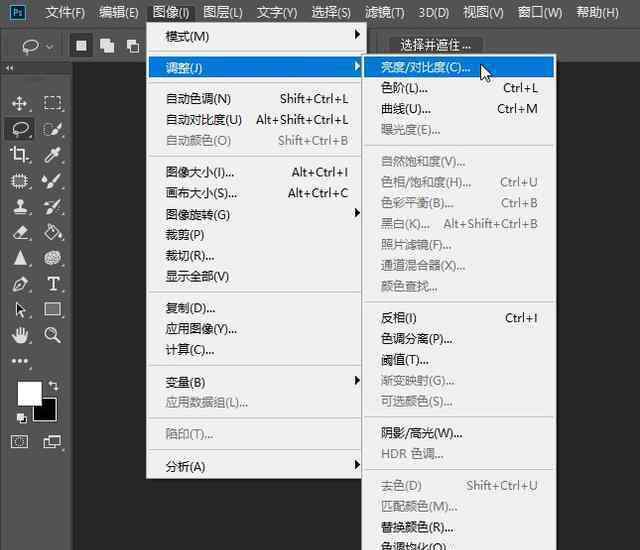Choose 反相(I) invert command
640x550 pixels.
pyautogui.click(x=459, y=318)
